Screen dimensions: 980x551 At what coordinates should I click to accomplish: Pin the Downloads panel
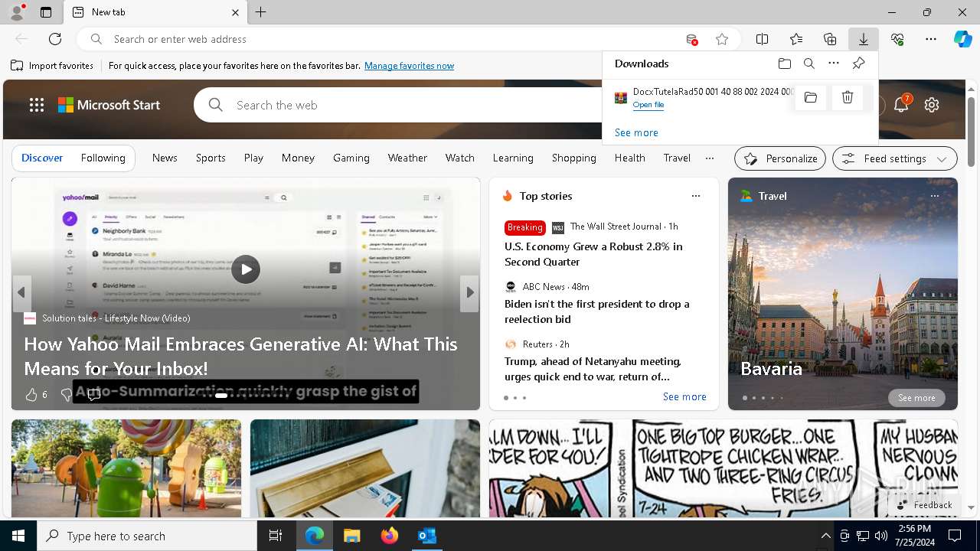859,64
